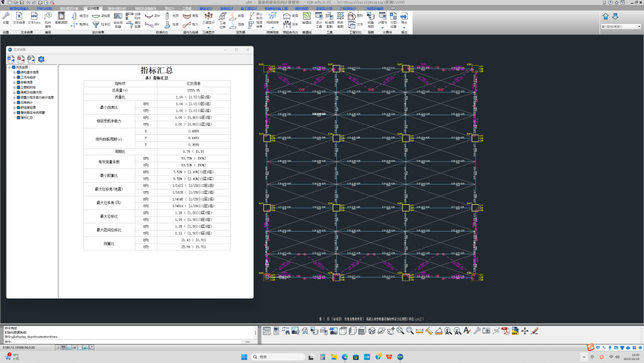Click the 构件编号 member numbering icon
This screenshot has width=644, height=363.
pyautogui.click(x=48, y=20)
